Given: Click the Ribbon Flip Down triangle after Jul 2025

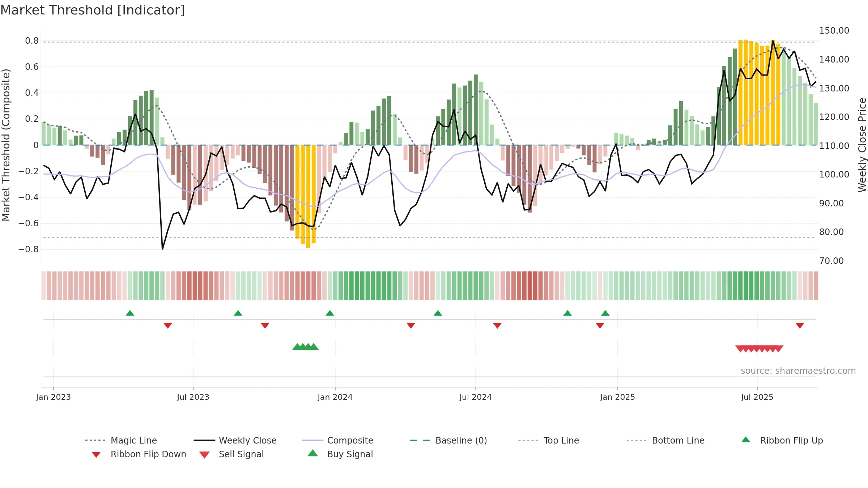Looking at the screenshot, I should tap(800, 326).
